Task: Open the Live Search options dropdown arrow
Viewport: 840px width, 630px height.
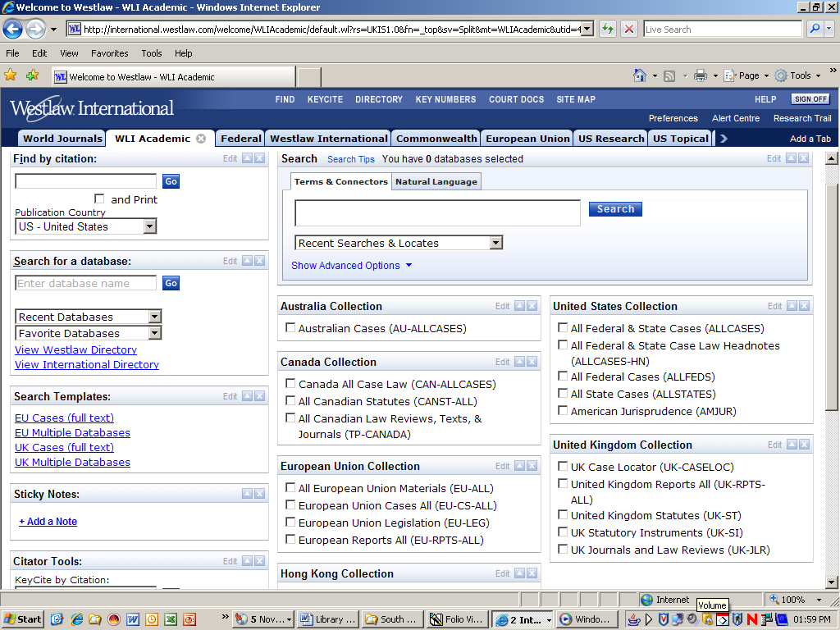Action: pos(829,29)
